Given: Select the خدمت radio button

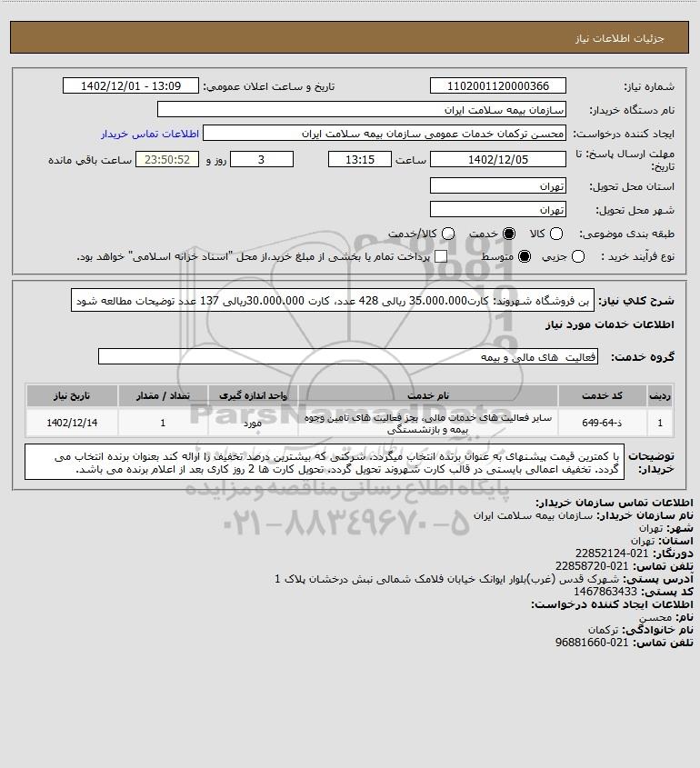Looking at the screenshot, I should (509, 234).
